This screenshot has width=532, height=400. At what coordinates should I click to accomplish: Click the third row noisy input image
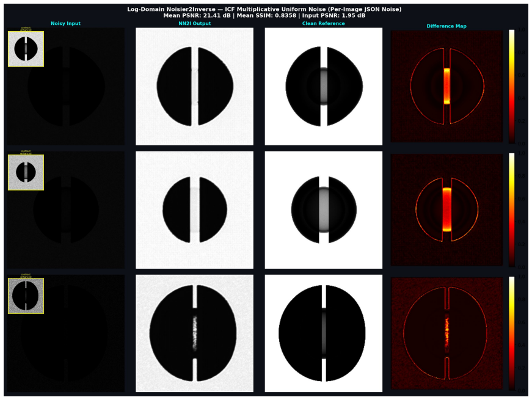tap(65, 333)
